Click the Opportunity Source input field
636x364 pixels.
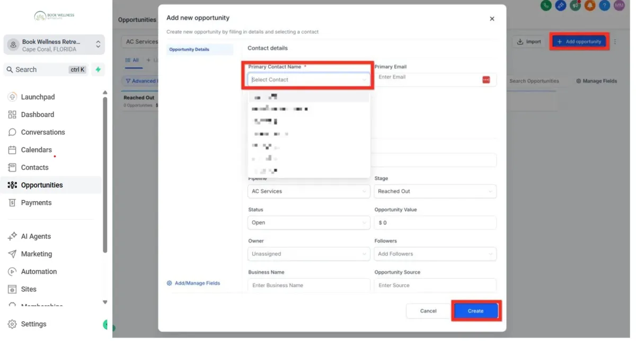(435, 285)
